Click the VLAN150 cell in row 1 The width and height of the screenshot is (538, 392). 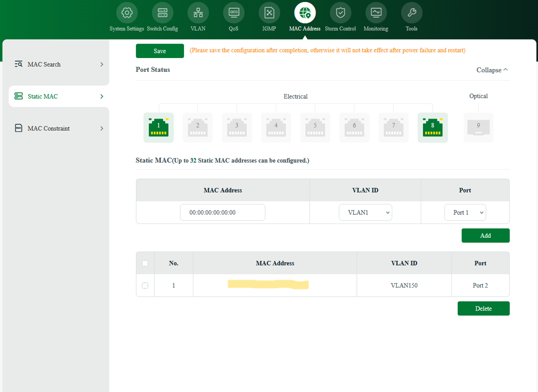[404, 286]
